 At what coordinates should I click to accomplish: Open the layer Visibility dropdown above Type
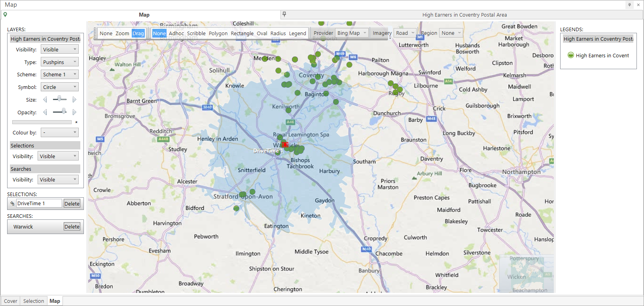60,49
